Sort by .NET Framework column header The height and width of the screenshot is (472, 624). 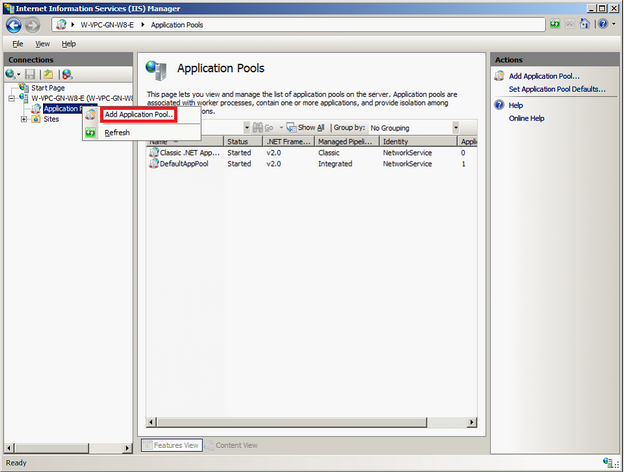coord(289,141)
